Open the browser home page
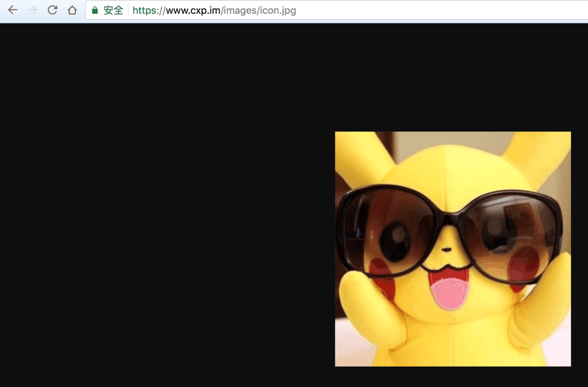This screenshot has width=588, height=387. [x=72, y=10]
